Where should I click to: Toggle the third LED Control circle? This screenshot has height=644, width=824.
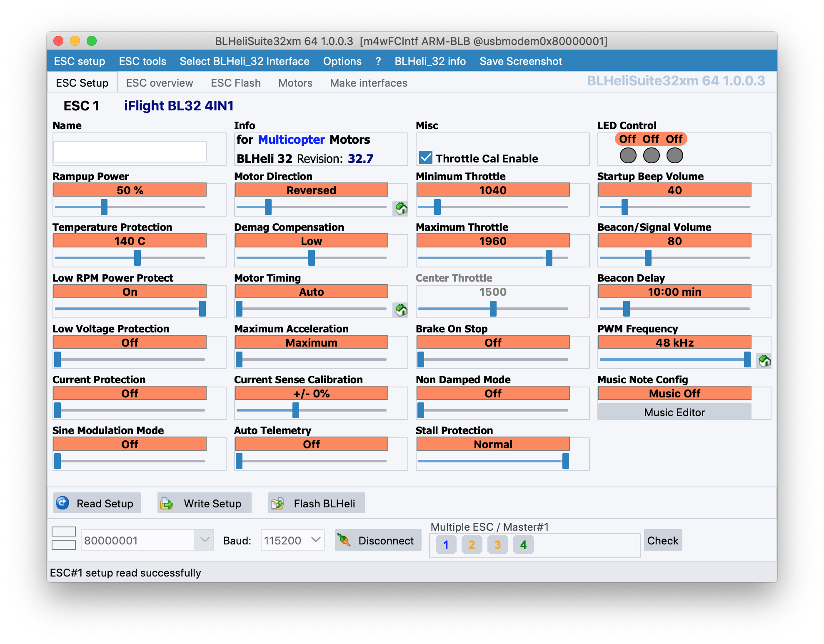click(x=675, y=155)
